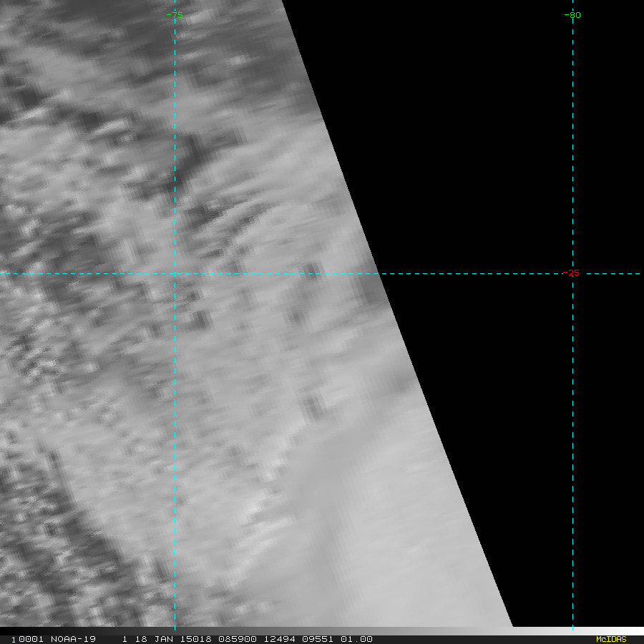Click the -80 longitude label
Viewport: 644px width, 644px height.
coord(572,15)
